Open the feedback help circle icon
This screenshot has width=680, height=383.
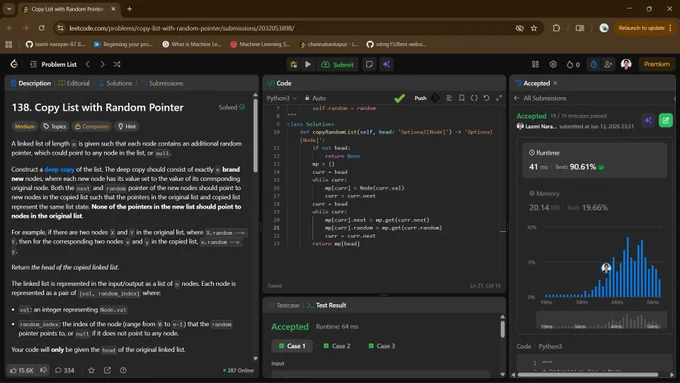point(123,370)
